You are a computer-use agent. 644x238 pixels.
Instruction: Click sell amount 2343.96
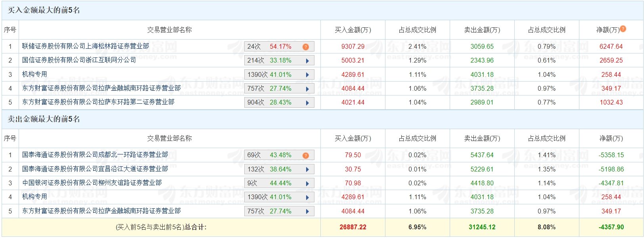coord(482,60)
